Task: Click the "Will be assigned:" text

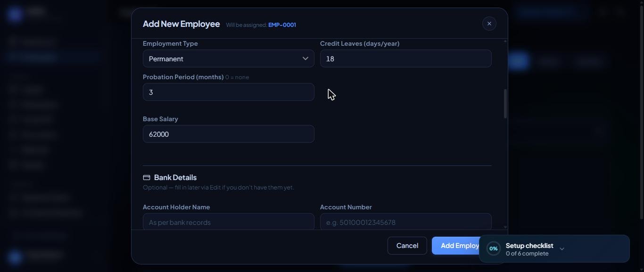Action: coord(246,25)
